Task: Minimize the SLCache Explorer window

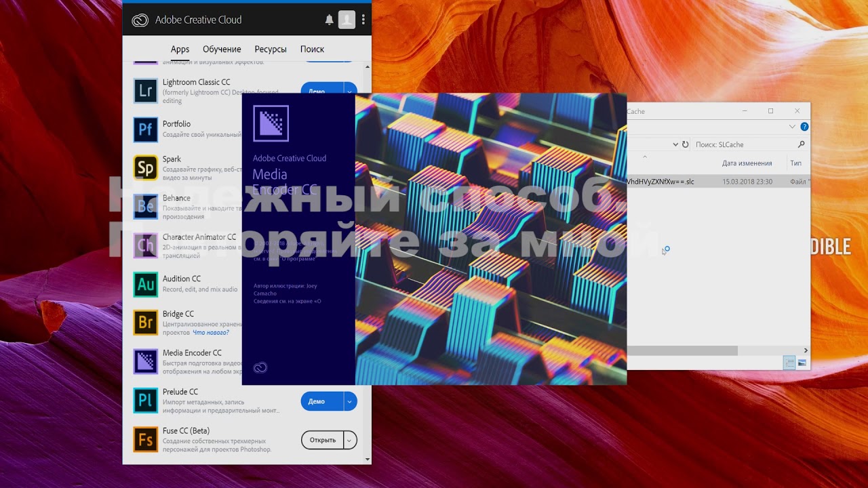Action: coord(745,111)
